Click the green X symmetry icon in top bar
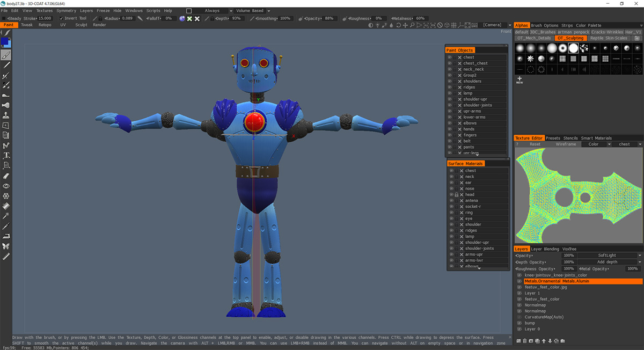Viewport: 644px width, 350px height. (189, 18)
